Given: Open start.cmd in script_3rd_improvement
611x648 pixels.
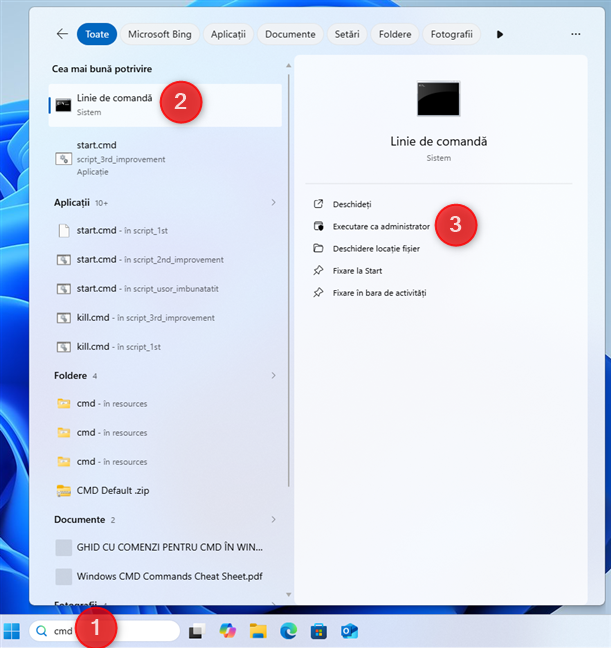Looking at the screenshot, I should click(x=165, y=158).
